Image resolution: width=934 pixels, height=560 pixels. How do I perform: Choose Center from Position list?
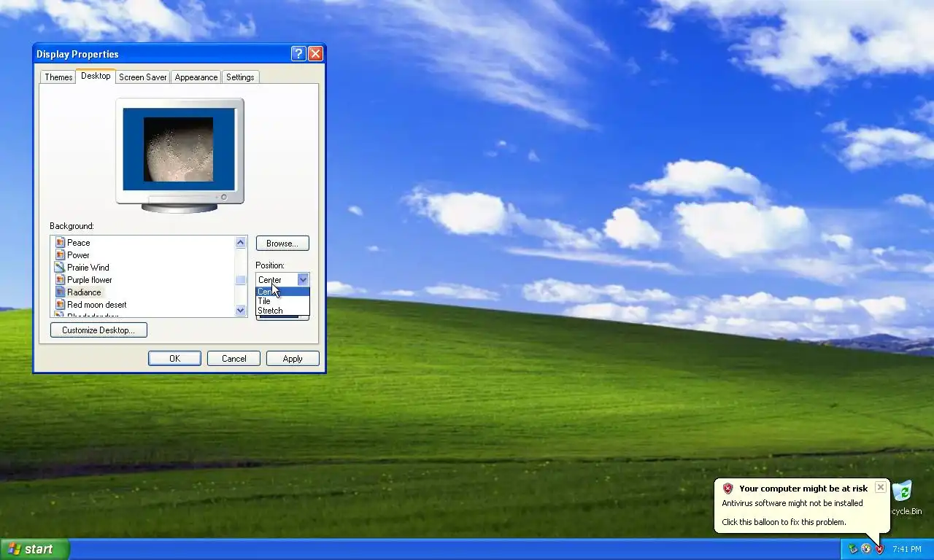(282, 292)
